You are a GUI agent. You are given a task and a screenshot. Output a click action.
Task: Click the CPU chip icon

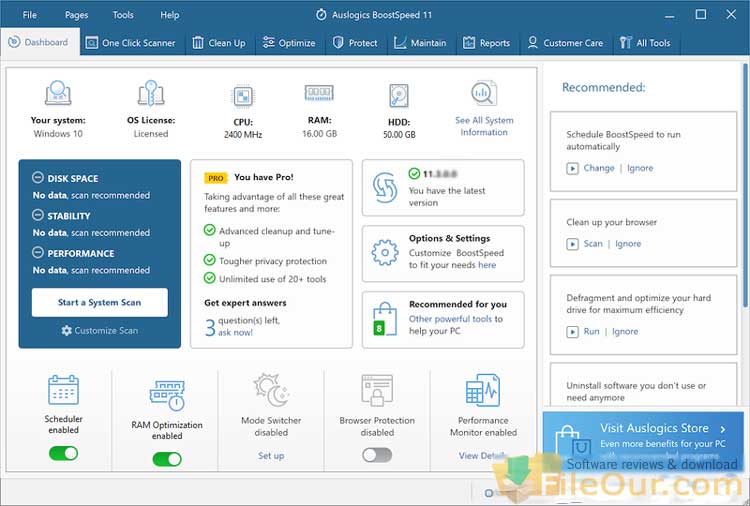[243, 96]
